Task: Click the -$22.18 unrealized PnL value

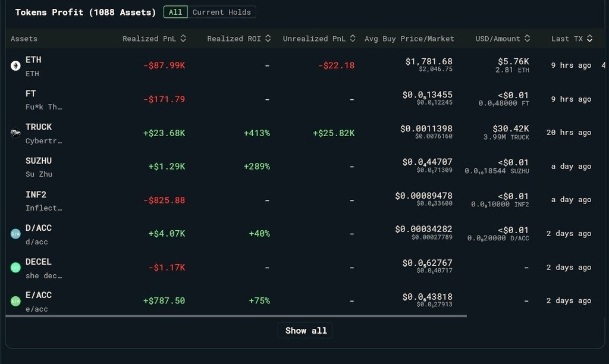Action: (x=337, y=65)
